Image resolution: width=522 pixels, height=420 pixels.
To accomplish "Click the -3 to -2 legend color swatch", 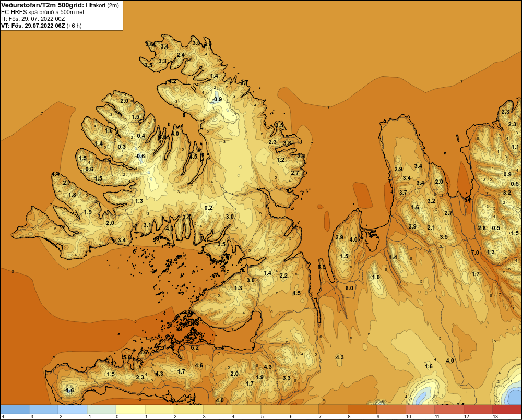I will (x=44, y=410).
